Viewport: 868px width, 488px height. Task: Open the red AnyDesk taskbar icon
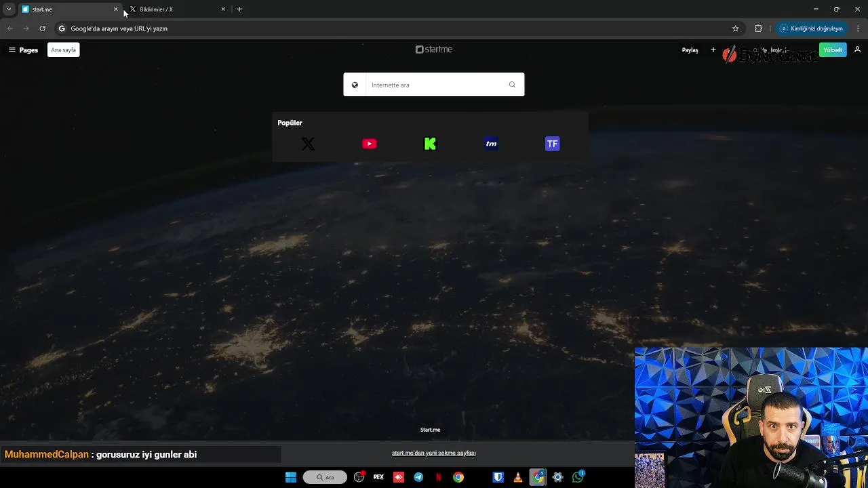coord(399,477)
